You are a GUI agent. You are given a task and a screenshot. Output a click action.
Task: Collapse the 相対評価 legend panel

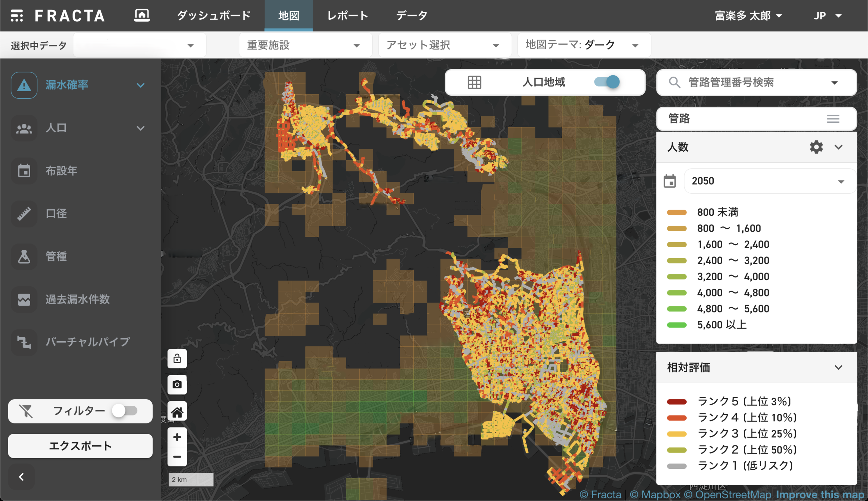(839, 367)
